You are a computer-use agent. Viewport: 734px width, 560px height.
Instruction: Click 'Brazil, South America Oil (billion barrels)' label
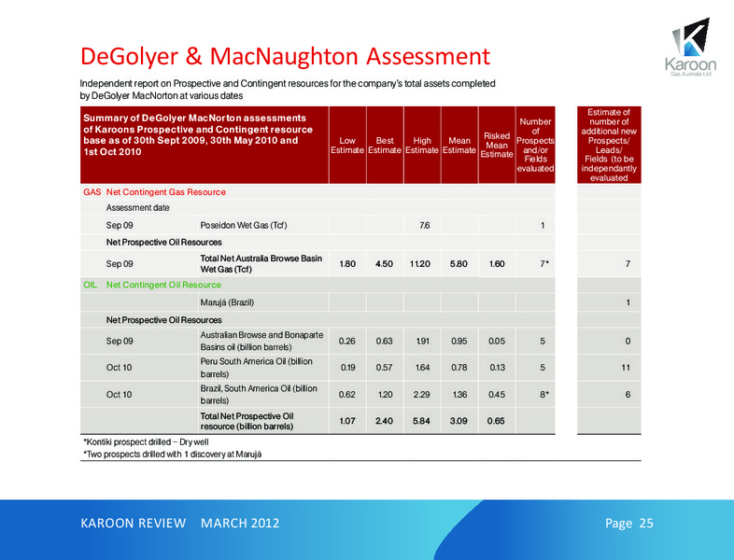point(259,395)
